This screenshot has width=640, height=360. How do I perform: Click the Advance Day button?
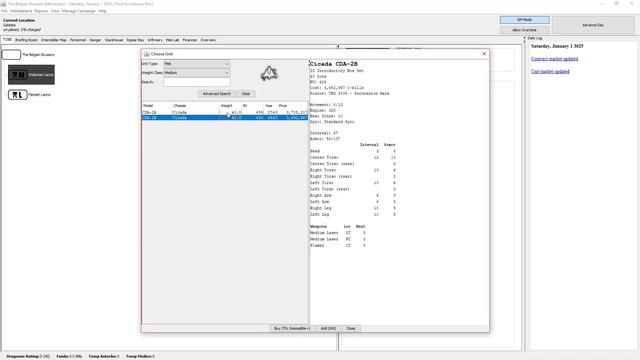593,25
